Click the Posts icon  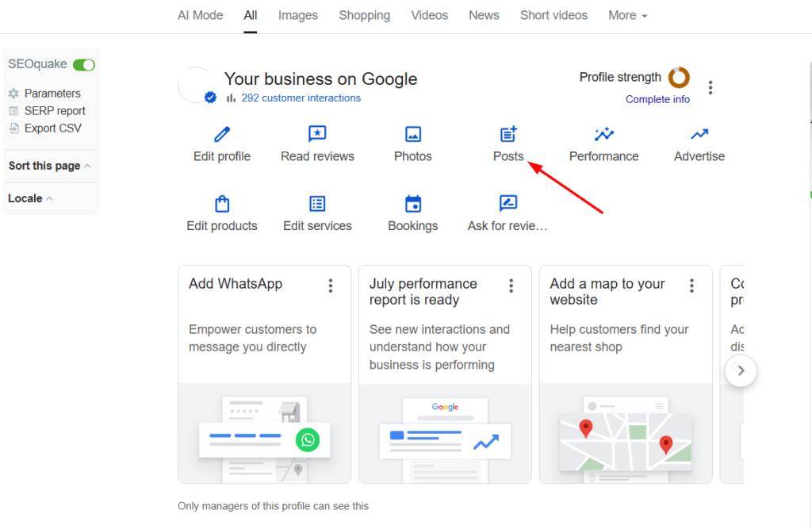(508, 134)
